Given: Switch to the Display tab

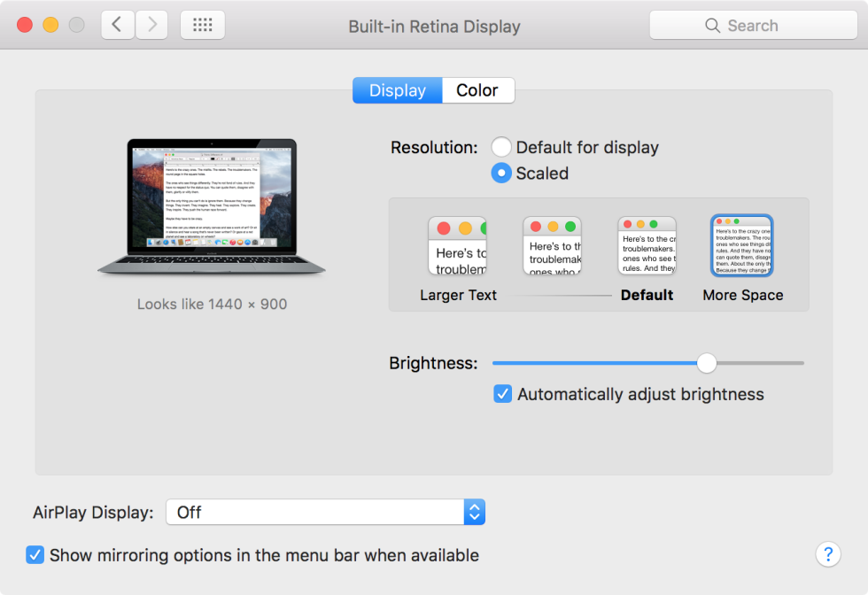Looking at the screenshot, I should click(x=397, y=89).
